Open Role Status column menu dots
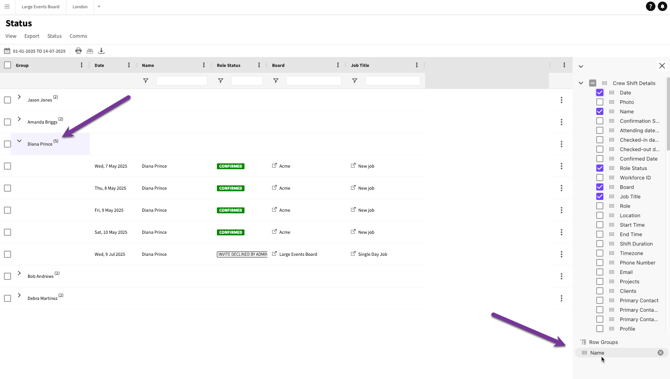The image size is (670, 379). point(259,65)
